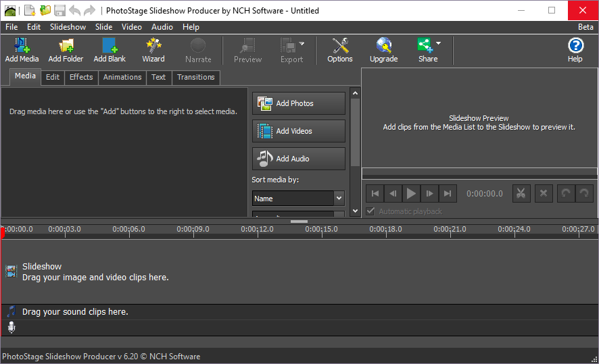Click the Add Media toolbar icon
This screenshot has width=599, height=364.
22,46
